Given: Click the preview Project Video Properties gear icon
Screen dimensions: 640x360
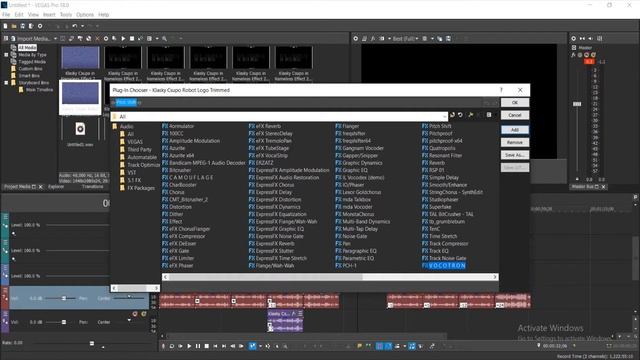Looking at the screenshot, I should click(356, 38).
